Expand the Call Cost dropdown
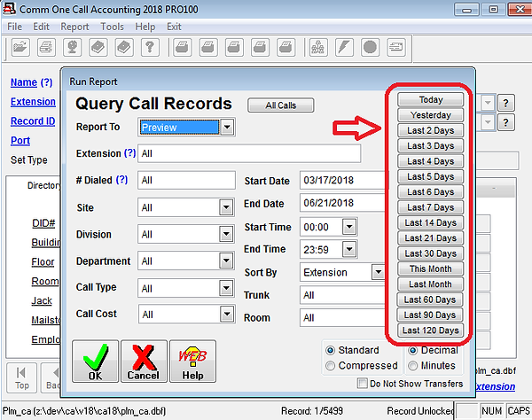This screenshot has width=532, height=420. click(227, 314)
